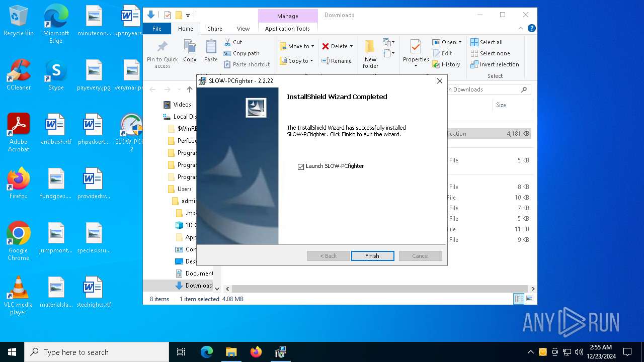Screen dimensions: 644x362
Task: Click Paste shortcut in ribbon
Action: tap(247, 64)
